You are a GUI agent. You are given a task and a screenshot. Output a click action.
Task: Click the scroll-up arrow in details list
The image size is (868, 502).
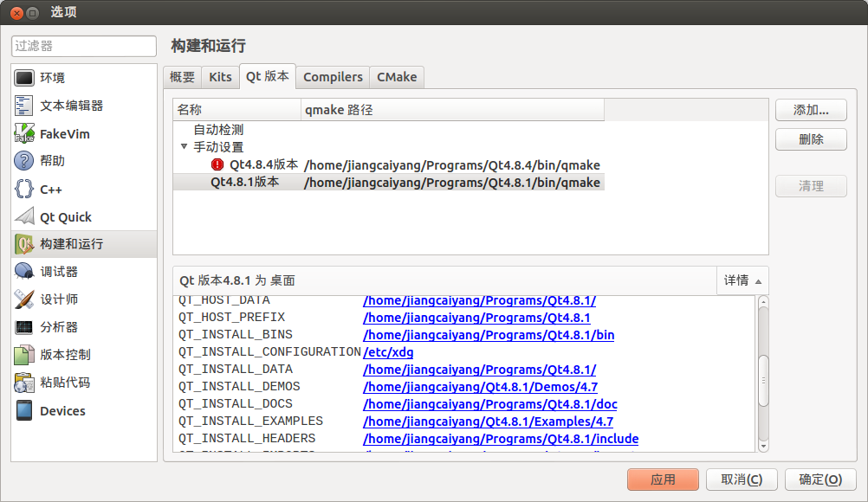click(x=763, y=302)
